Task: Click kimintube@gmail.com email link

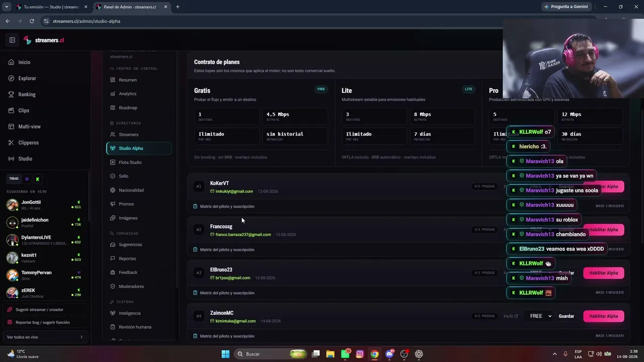Action: 235,321
